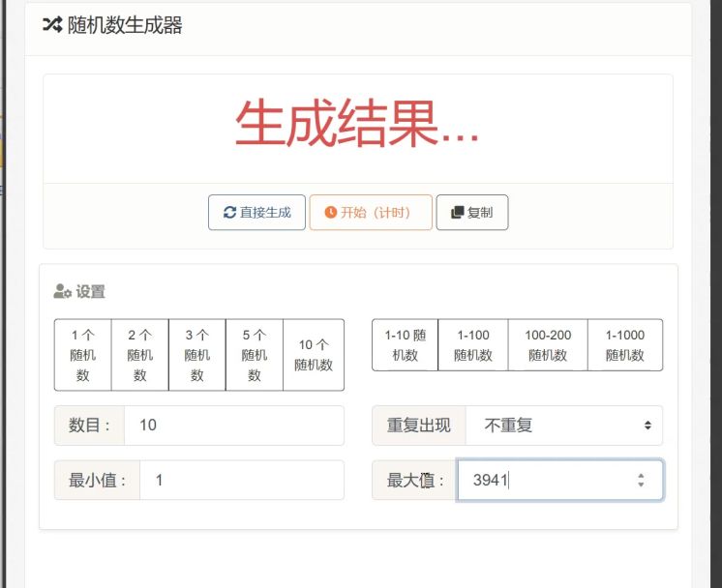Set range to 1-1000 随机数
This screenshot has width=722, height=588.
click(624, 345)
